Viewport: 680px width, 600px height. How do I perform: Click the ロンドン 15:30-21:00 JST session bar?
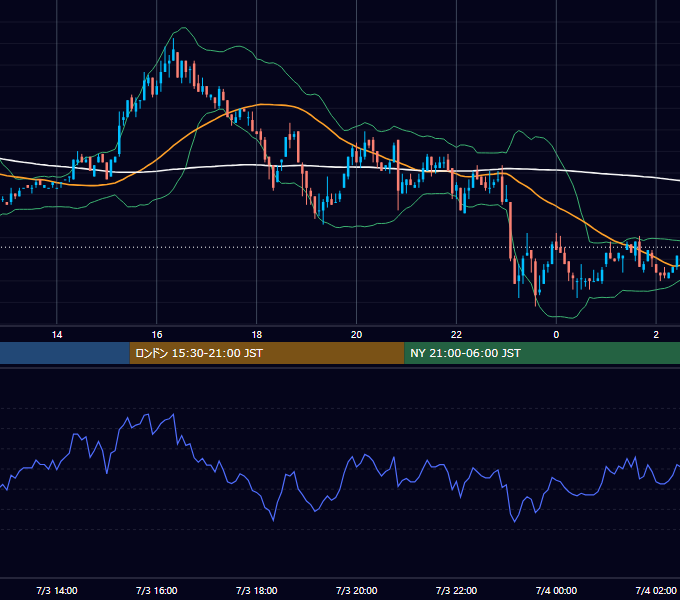click(267, 353)
